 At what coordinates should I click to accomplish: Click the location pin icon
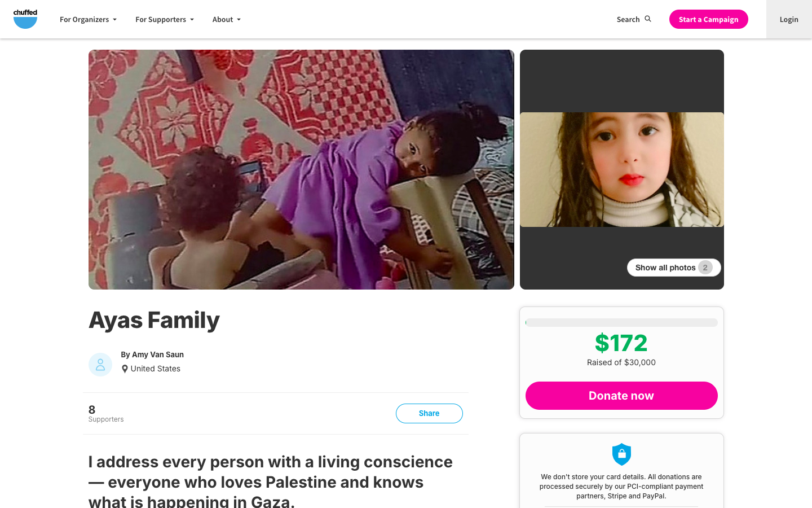click(x=125, y=369)
